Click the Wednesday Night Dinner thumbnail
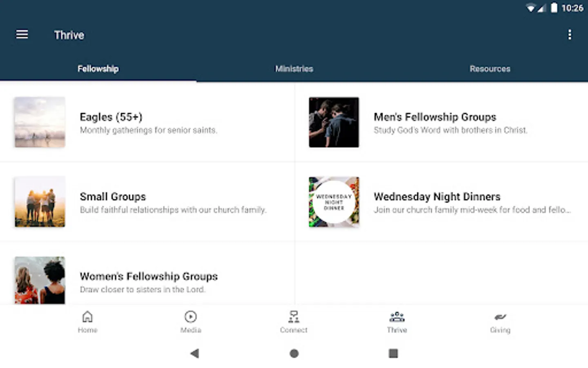588x368 pixels. pyautogui.click(x=334, y=202)
